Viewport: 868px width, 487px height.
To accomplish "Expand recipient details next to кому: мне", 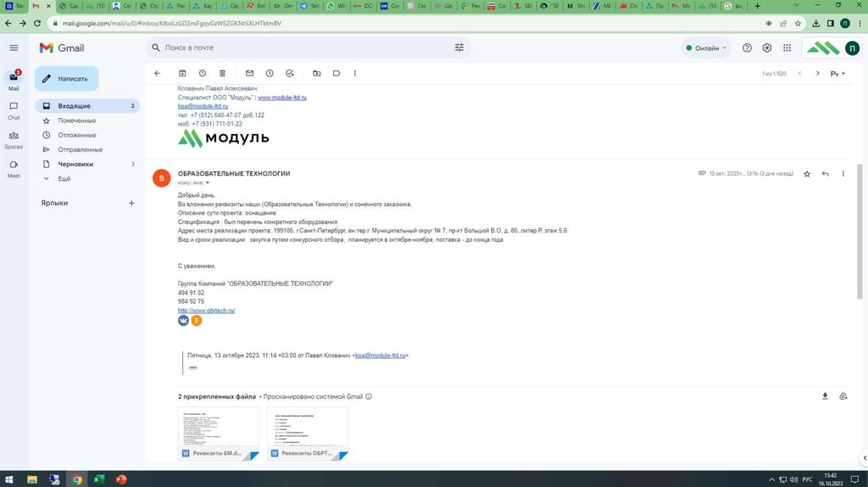I will pyautogui.click(x=208, y=182).
